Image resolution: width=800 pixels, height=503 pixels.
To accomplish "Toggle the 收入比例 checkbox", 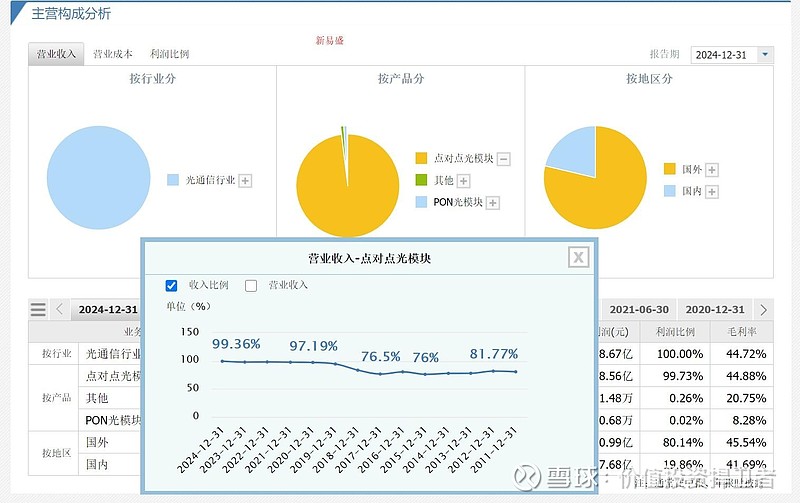I will (x=171, y=285).
